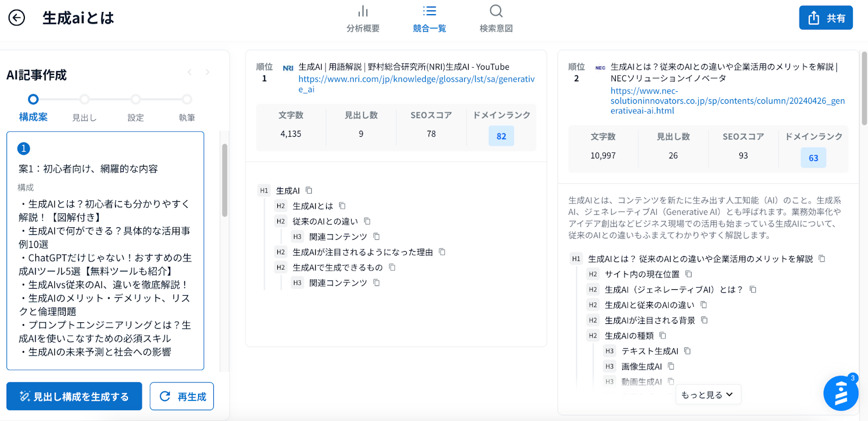Image resolution: width=868 pixels, height=421 pixels.
Task: Click the NEC favicon in rank 2
Action: coord(600,68)
